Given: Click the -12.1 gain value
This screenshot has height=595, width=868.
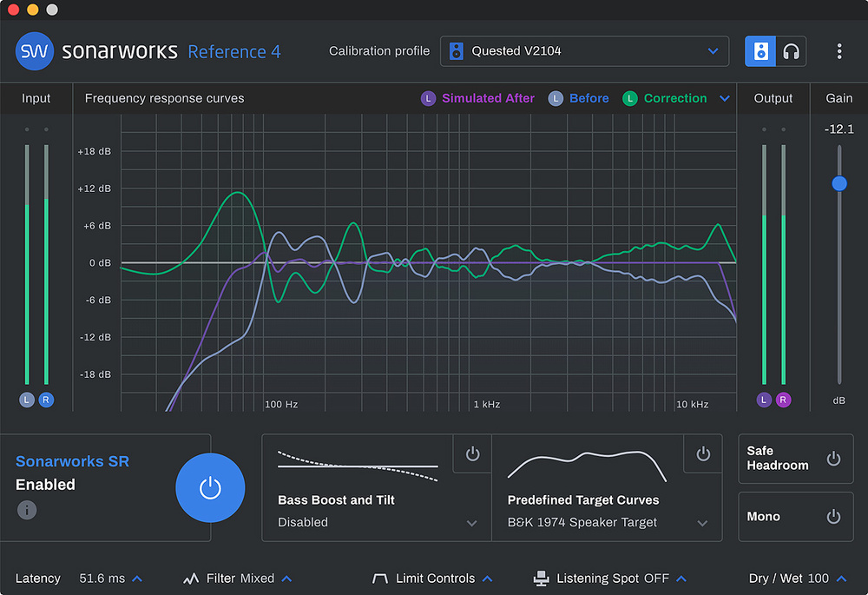Looking at the screenshot, I should 839,129.
